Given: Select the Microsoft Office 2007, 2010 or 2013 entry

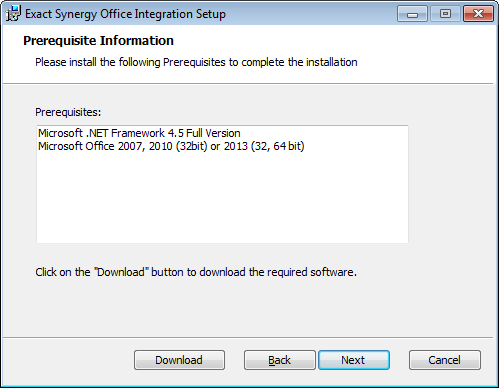Looking at the screenshot, I should point(171,146).
